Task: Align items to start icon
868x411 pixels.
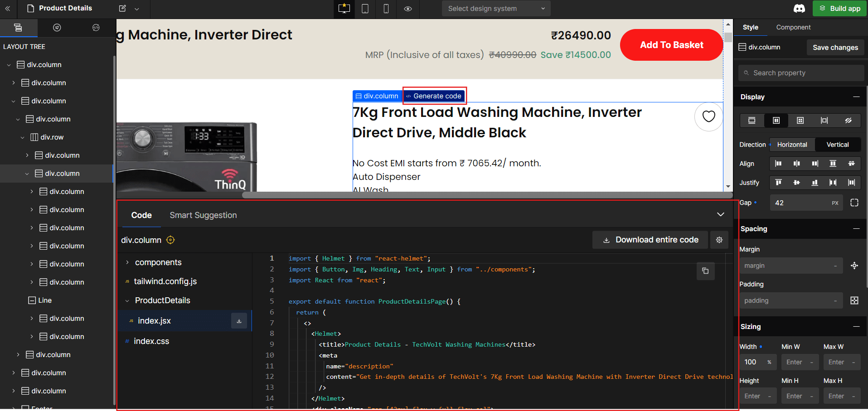Action: (778, 164)
